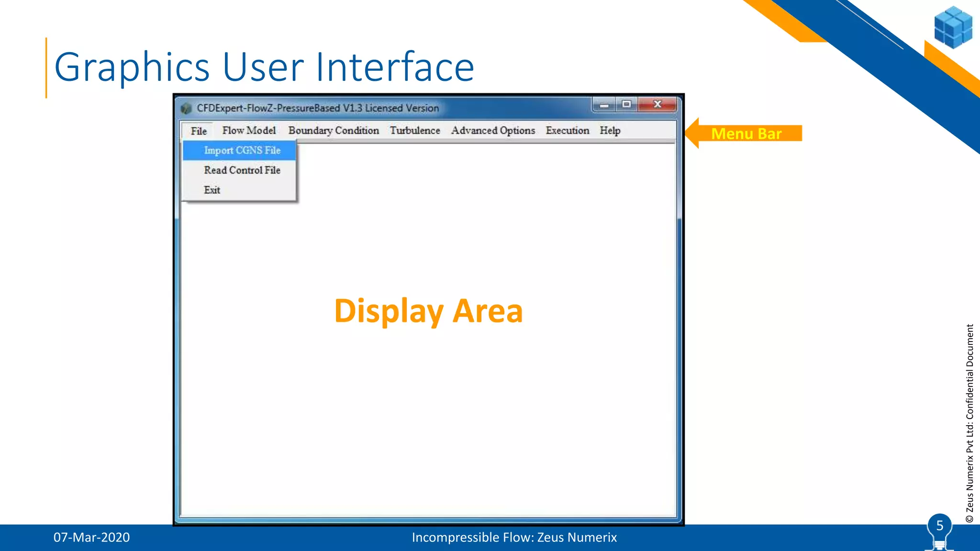The image size is (980, 551).
Task: Open the File menu
Action: [x=199, y=131]
